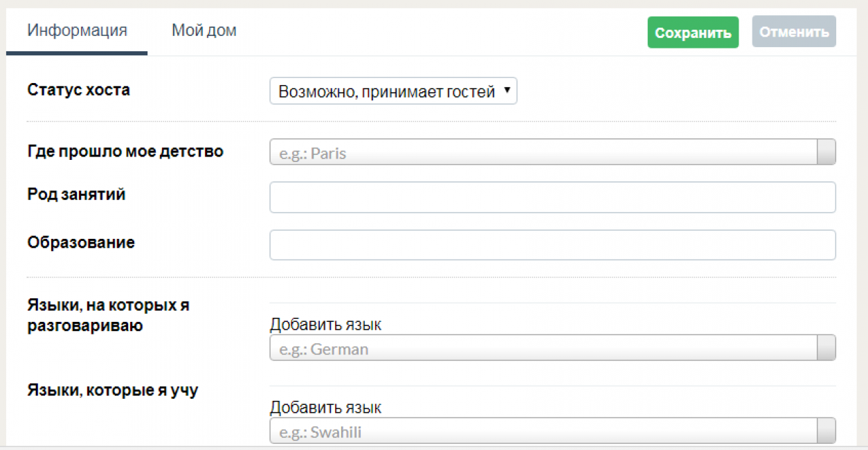The width and height of the screenshot is (868, 450).
Task: Switch to the Информация tab
Action: click(77, 31)
